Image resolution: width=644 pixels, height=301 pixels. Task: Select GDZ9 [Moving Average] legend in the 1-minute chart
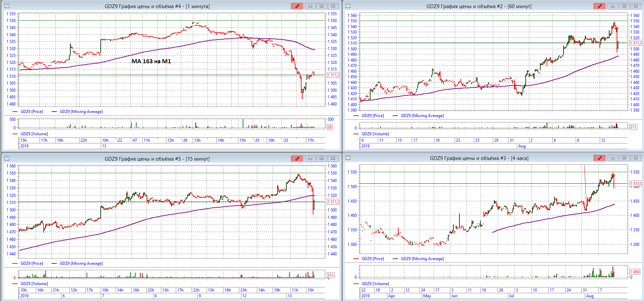coord(81,112)
